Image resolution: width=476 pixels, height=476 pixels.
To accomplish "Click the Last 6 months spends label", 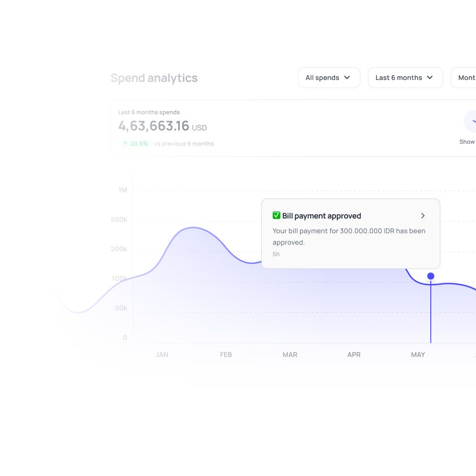I will point(149,112).
